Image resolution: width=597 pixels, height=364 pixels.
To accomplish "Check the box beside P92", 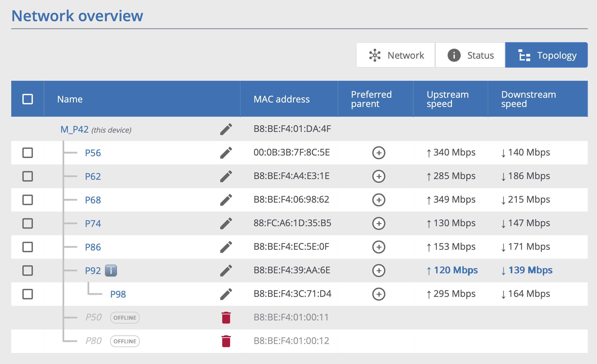I will pyautogui.click(x=28, y=270).
